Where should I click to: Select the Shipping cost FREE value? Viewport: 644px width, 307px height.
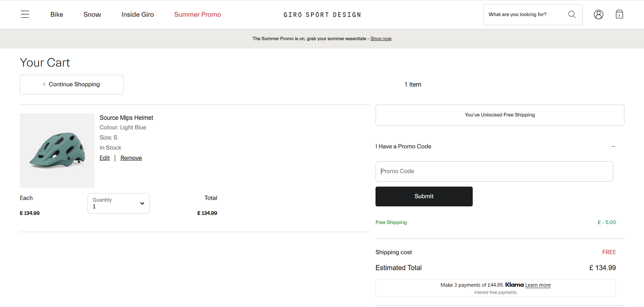tap(609, 252)
